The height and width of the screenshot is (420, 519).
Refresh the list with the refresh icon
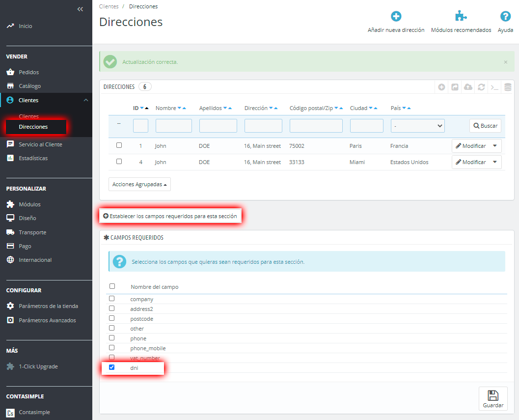pos(481,87)
